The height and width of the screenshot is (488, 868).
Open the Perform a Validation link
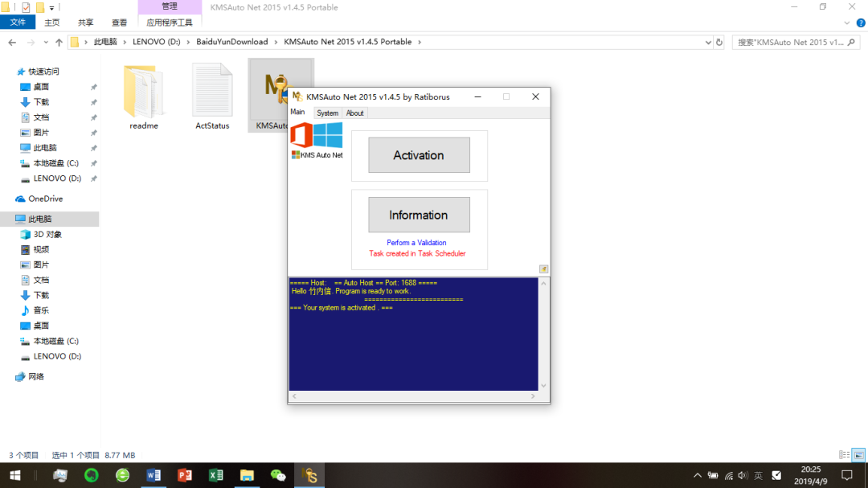click(416, 243)
